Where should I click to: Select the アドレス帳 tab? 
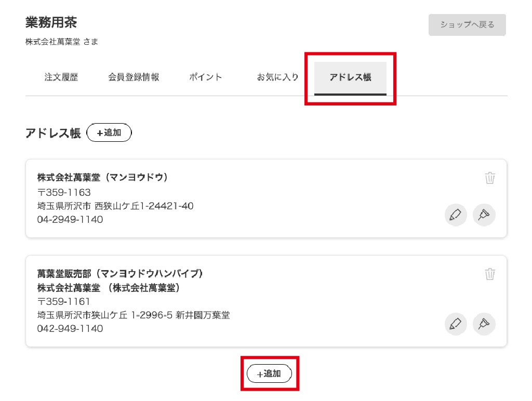350,78
